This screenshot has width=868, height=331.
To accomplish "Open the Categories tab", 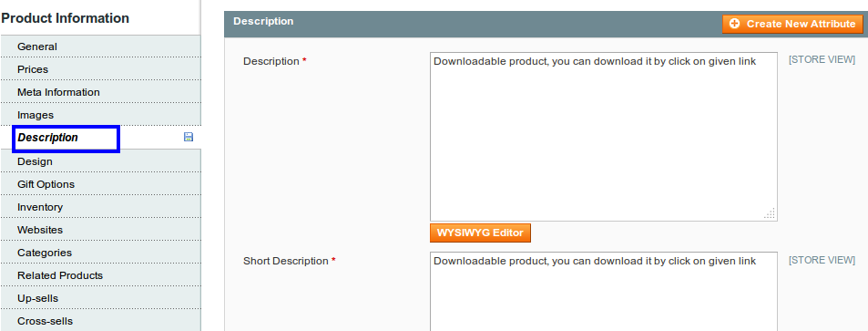I will pyautogui.click(x=100, y=253).
